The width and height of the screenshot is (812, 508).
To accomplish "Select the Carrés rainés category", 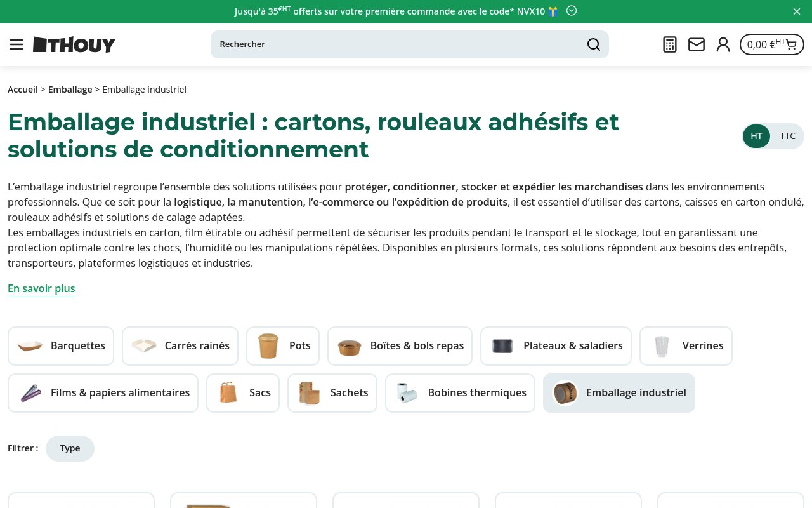I will tap(180, 346).
